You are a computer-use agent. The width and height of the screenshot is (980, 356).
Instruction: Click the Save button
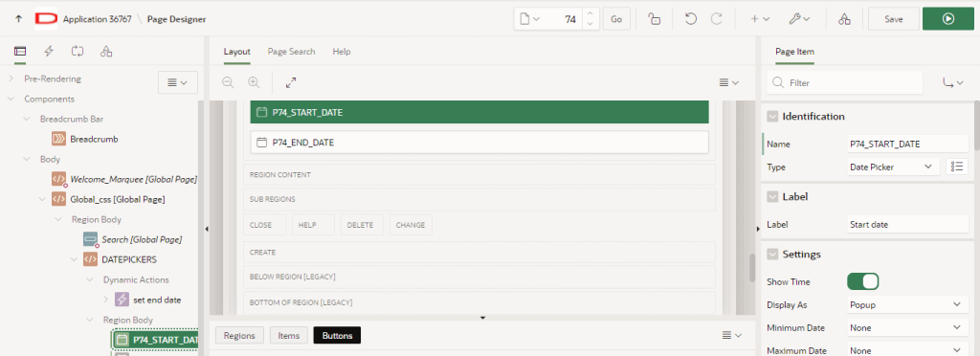tap(894, 19)
